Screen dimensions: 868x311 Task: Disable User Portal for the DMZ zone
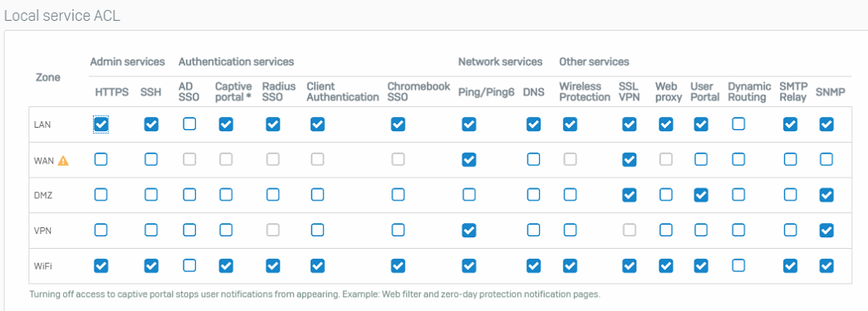click(701, 195)
